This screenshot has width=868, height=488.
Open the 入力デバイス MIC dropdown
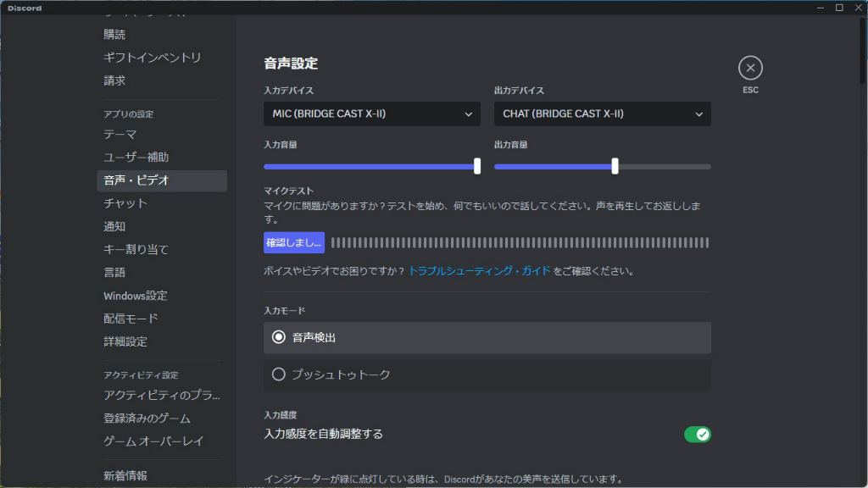point(372,114)
